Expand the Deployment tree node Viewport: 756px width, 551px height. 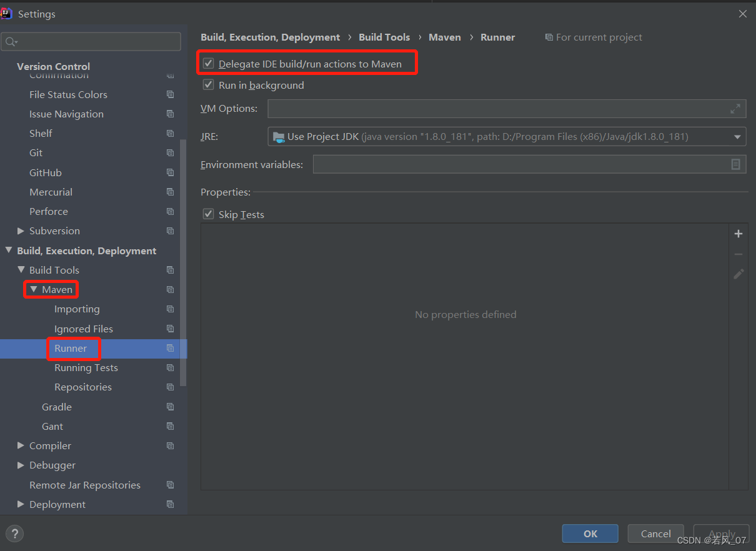click(x=21, y=504)
